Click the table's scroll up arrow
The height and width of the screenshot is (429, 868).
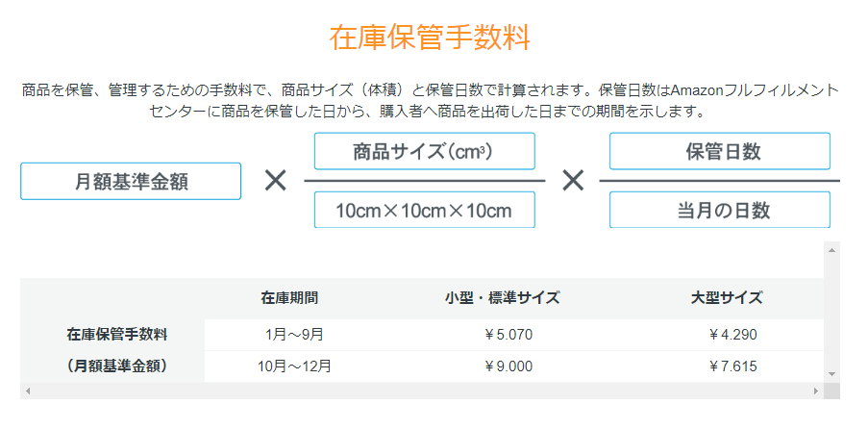[831, 249]
